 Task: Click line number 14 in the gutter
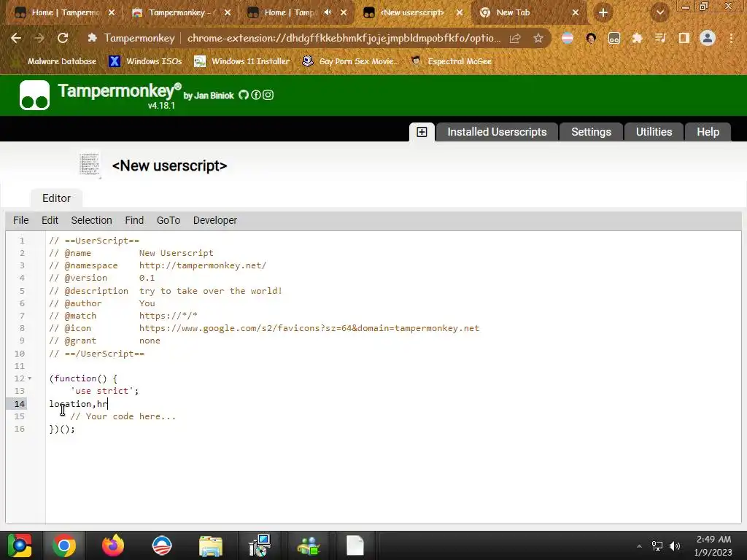19,404
